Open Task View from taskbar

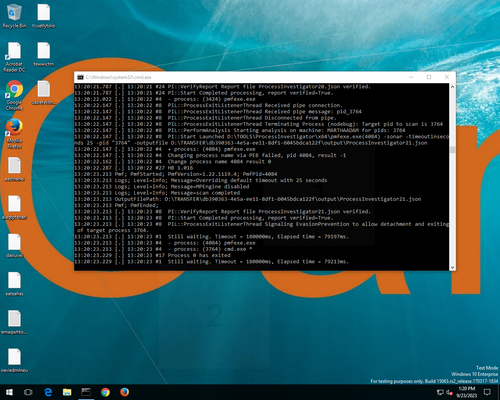28,392
